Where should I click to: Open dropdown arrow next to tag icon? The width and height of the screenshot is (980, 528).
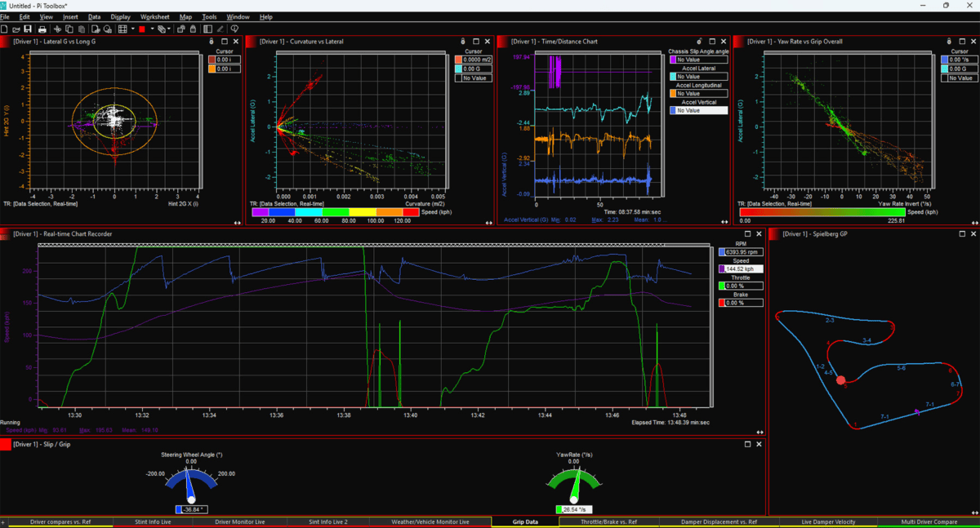click(170, 29)
